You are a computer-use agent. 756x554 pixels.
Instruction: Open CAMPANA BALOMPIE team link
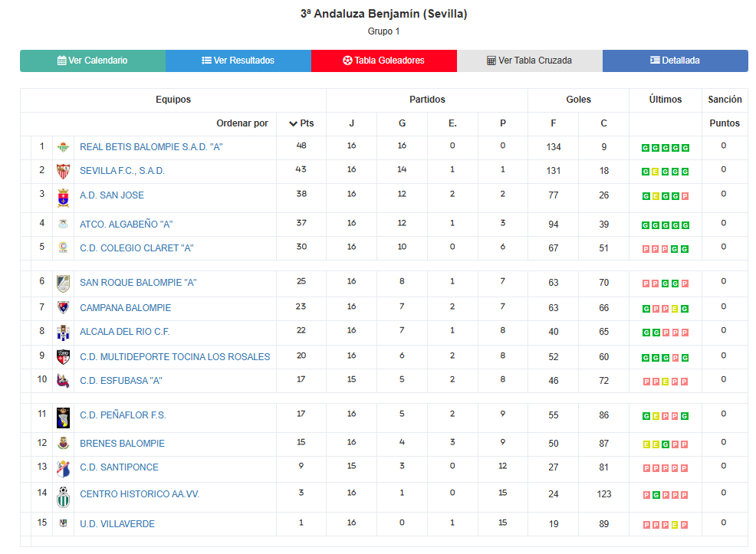pyautogui.click(x=125, y=308)
